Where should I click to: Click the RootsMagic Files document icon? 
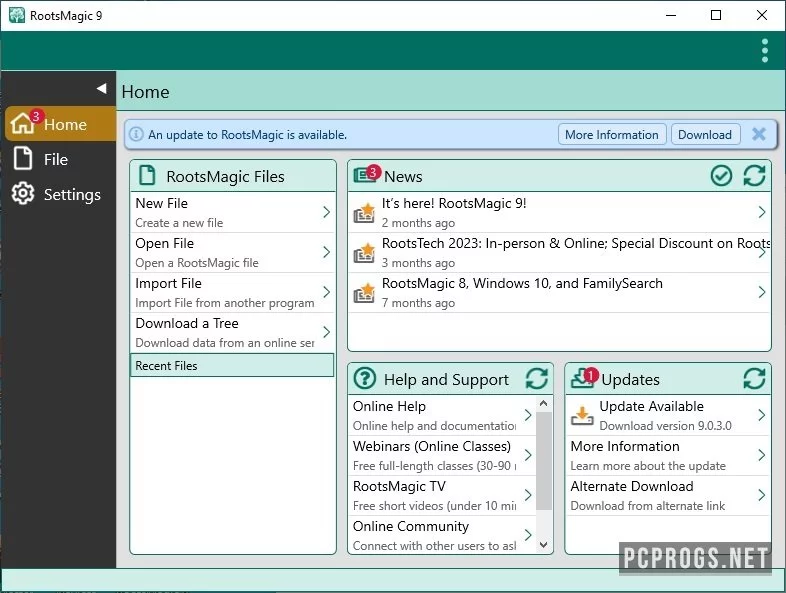click(x=147, y=175)
